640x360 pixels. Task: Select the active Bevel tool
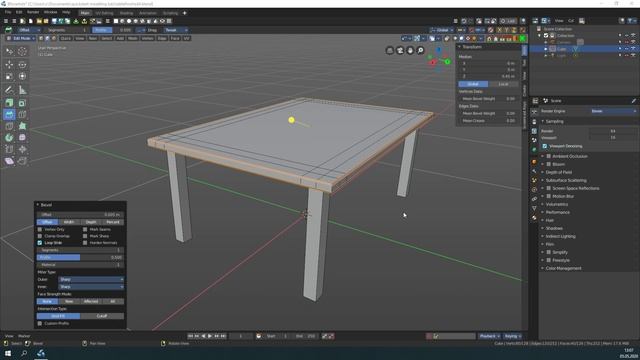9,115
